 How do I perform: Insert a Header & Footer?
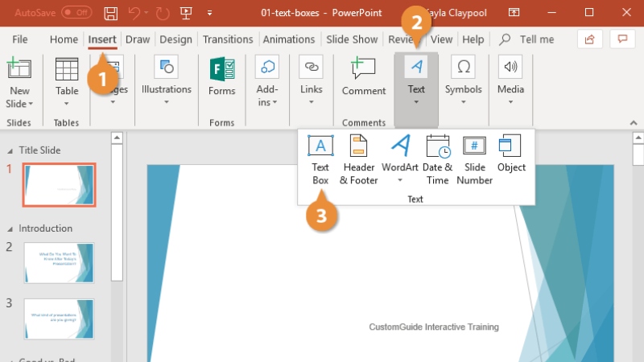click(358, 159)
